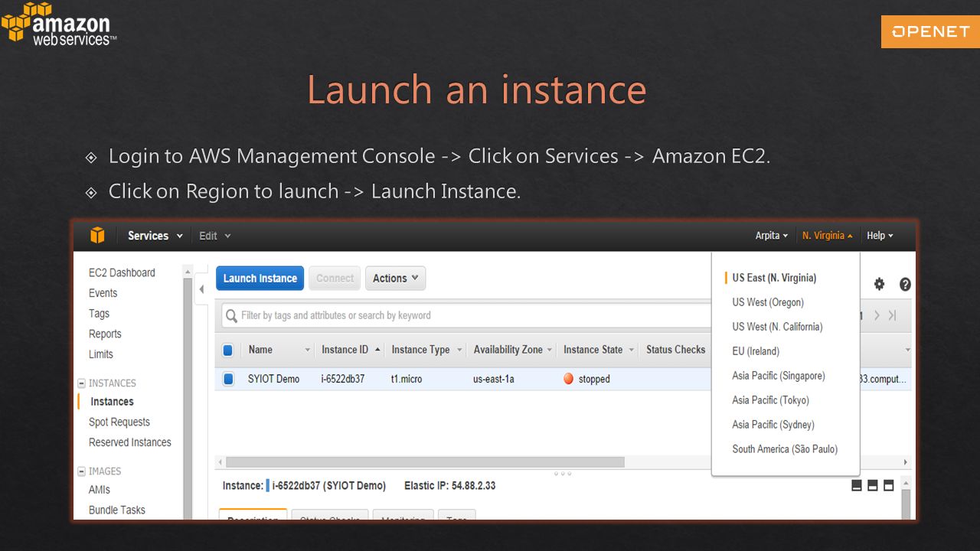Minimize details pane with first layout icon
Image resolution: width=980 pixels, height=551 pixels.
coord(857,486)
